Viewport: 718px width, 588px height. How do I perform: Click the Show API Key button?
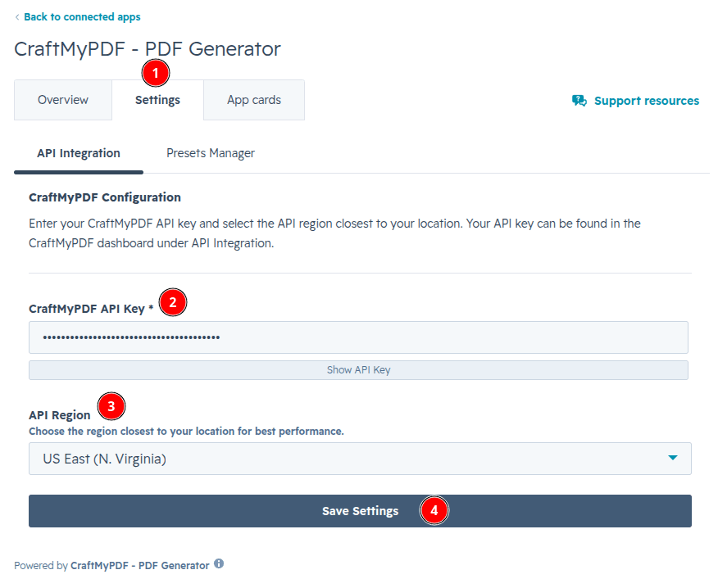pyautogui.click(x=358, y=369)
